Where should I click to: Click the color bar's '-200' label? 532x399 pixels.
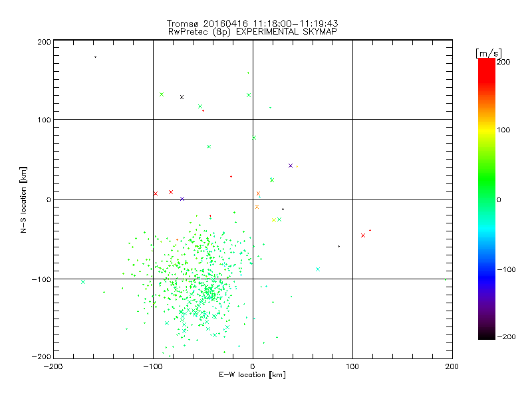[x=506, y=336]
